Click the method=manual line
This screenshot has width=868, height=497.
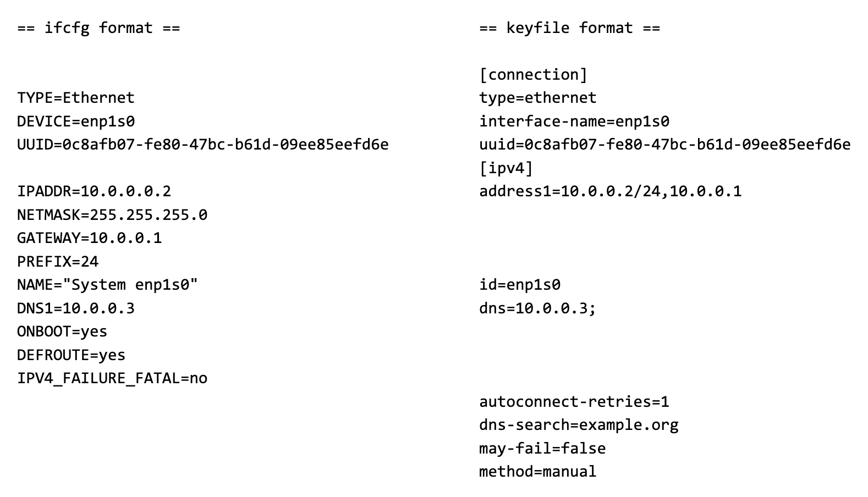(x=537, y=472)
